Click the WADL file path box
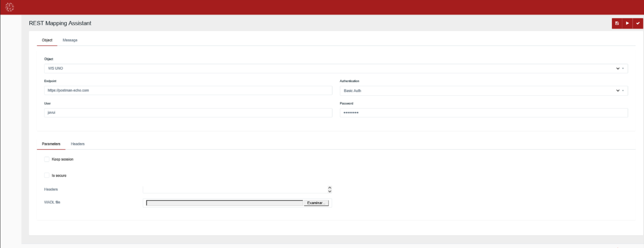Screen dimensions: 644x248 [224, 203]
